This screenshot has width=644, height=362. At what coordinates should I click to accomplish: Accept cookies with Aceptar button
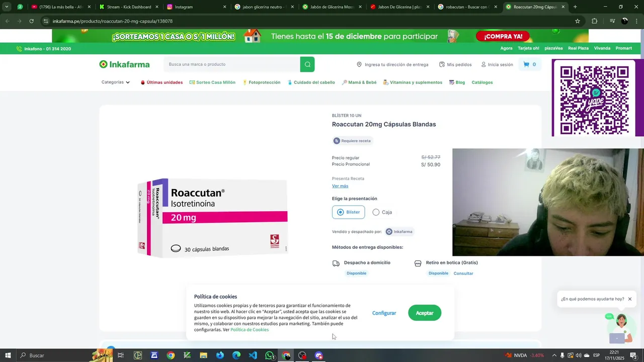pyautogui.click(x=425, y=313)
